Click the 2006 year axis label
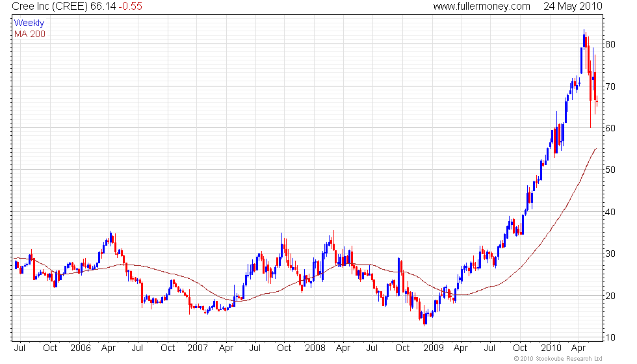 coord(80,348)
